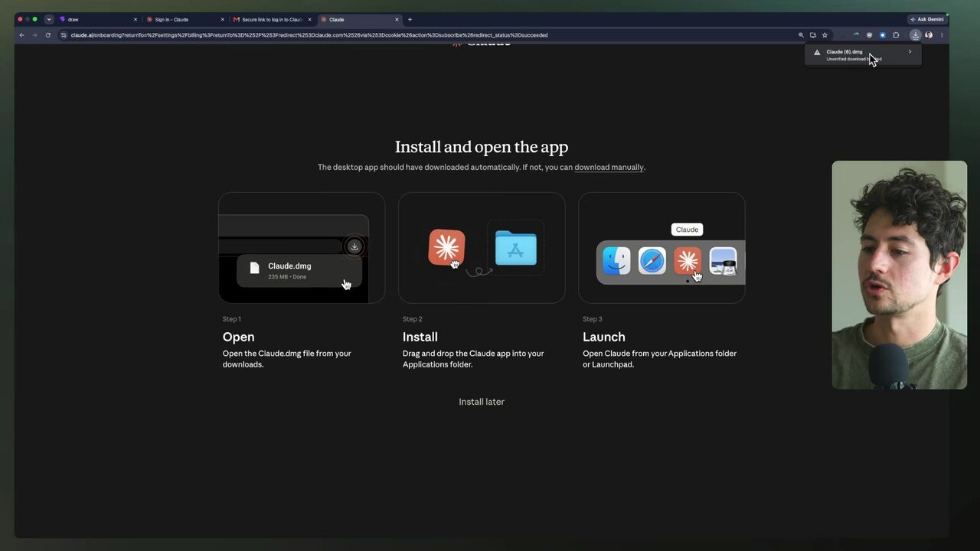Close the 'Sign in - Claude' tab
Screen dimensions: 980x551
pos(223,20)
